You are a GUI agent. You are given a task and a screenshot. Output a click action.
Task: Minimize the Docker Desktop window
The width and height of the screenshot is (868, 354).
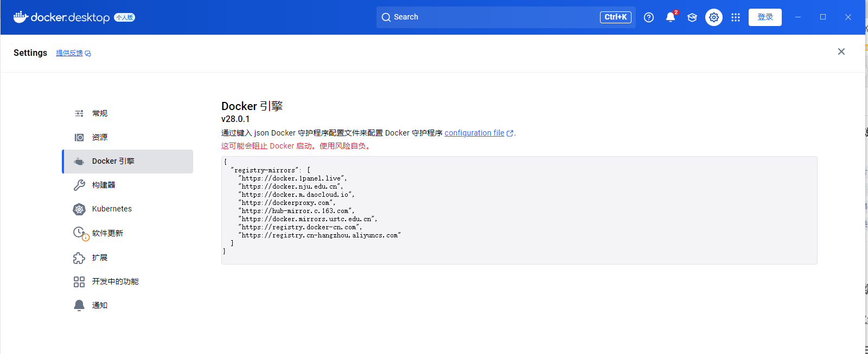pyautogui.click(x=798, y=17)
